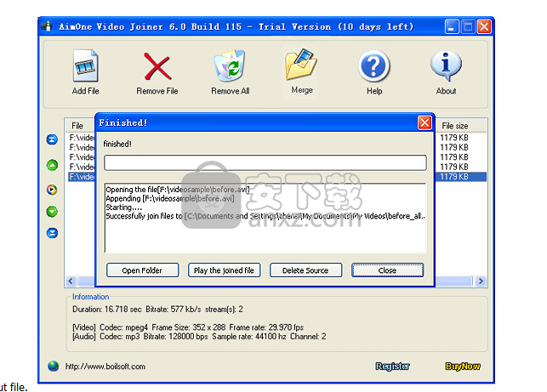547x392 pixels.
Task: Click the green move down arrow icon
Action: pos(52,211)
